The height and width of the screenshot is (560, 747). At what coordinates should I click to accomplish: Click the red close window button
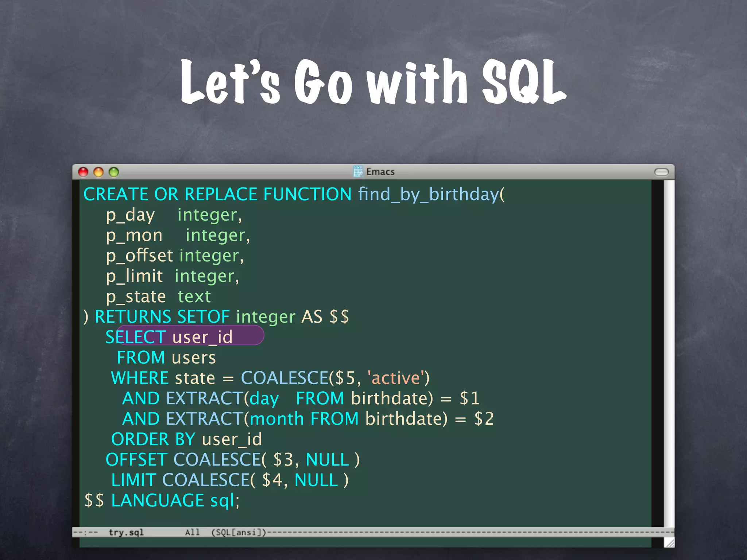coord(84,172)
